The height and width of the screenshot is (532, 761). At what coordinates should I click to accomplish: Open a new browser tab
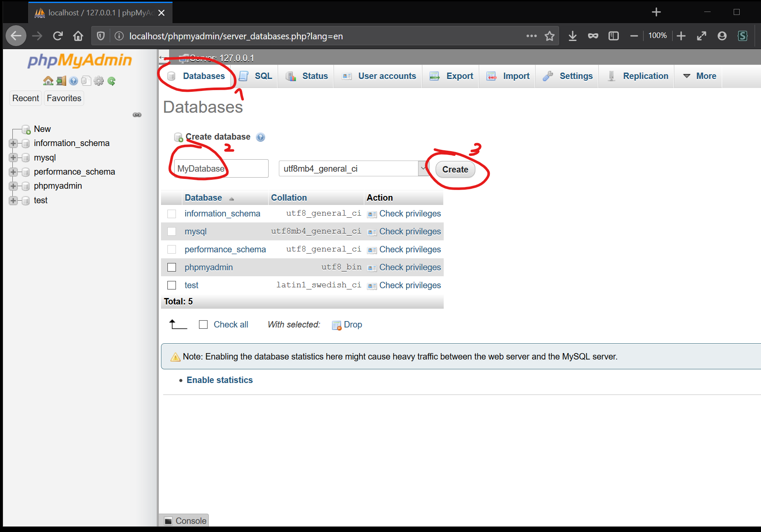point(656,12)
